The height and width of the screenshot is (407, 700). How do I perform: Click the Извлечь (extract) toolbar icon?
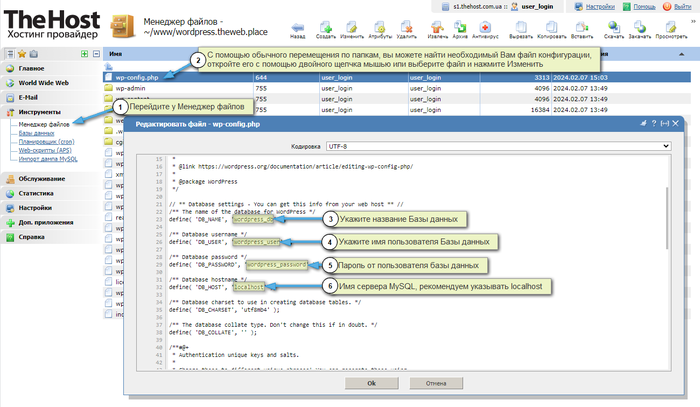pos(438,30)
